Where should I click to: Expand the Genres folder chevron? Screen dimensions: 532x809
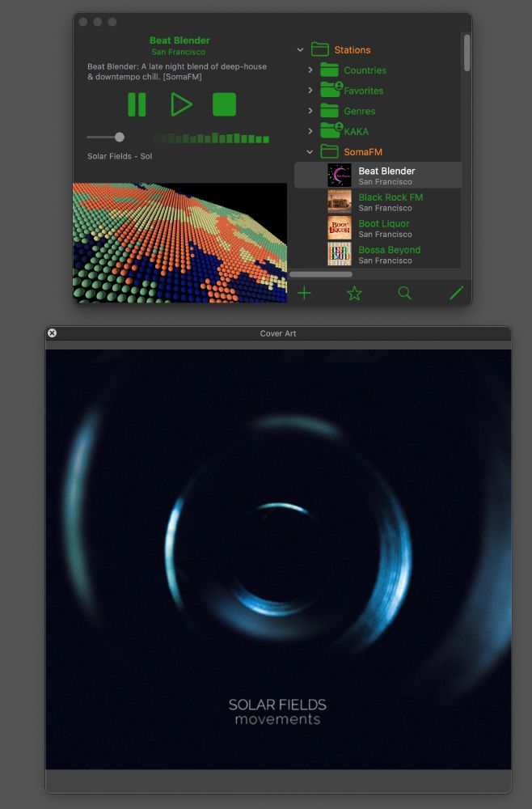pos(310,110)
